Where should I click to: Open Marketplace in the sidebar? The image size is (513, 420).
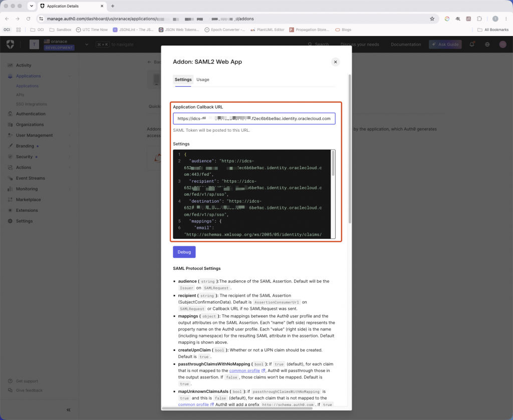(x=29, y=200)
